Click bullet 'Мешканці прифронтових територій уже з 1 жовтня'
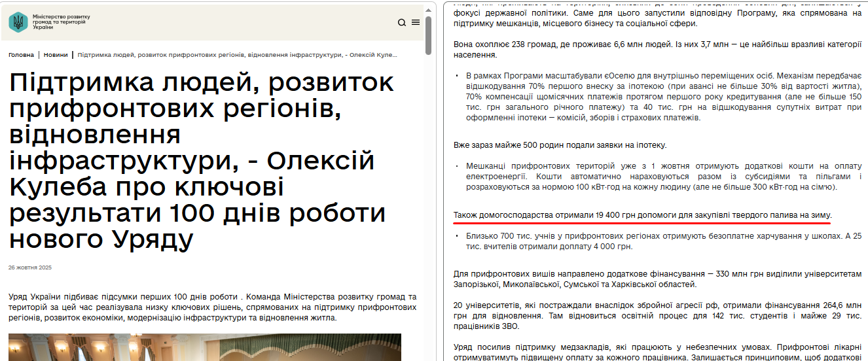The image size is (868, 361). 664,177
